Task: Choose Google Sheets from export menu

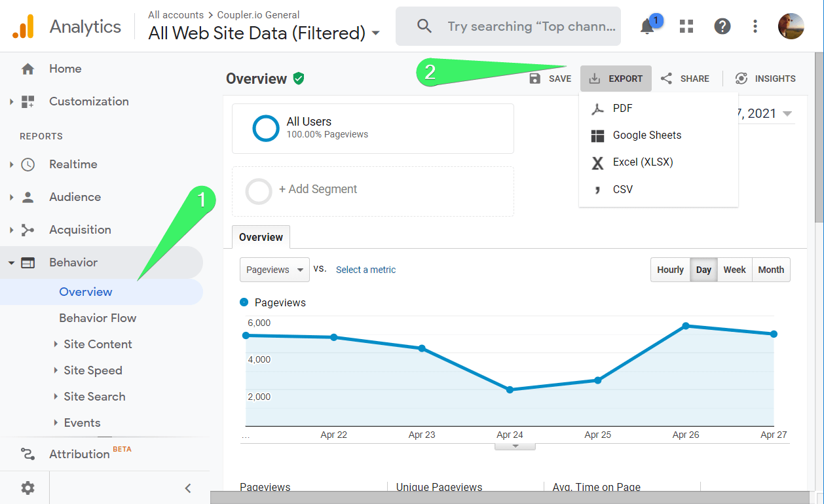Action: 646,135
